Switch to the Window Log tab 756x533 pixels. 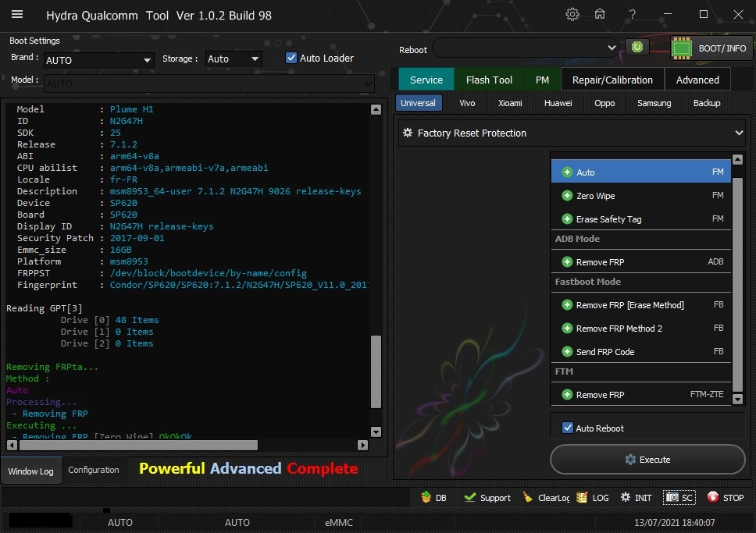(31, 471)
